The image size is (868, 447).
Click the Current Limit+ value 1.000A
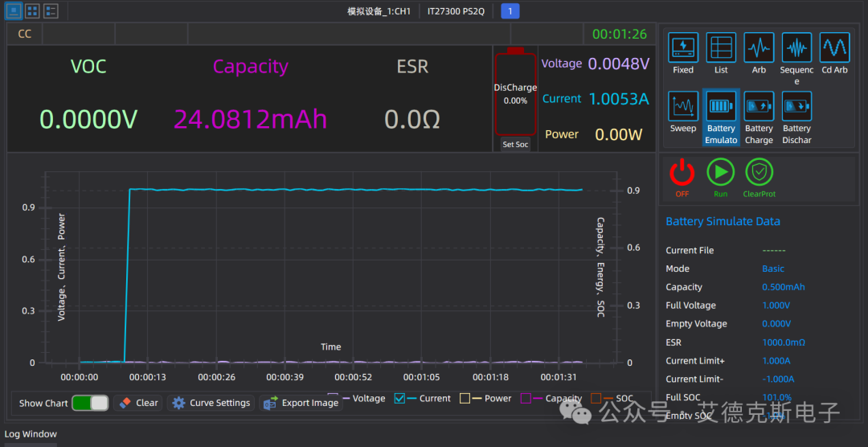(x=776, y=361)
